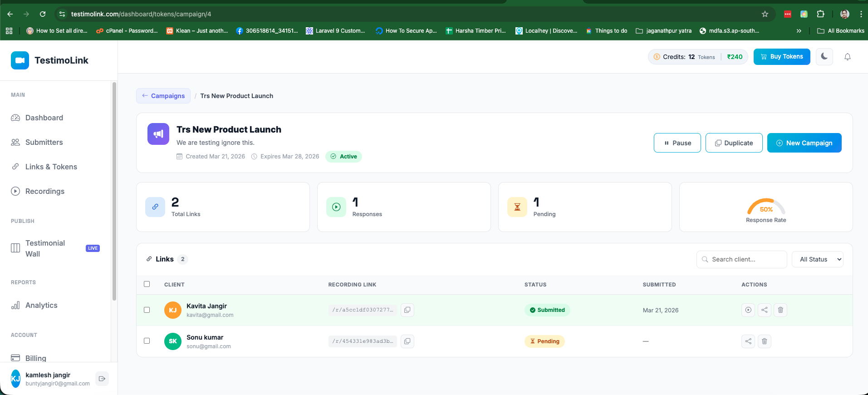Click the kamlesh jangir profile avatar
868x395 pixels.
pos(16,379)
